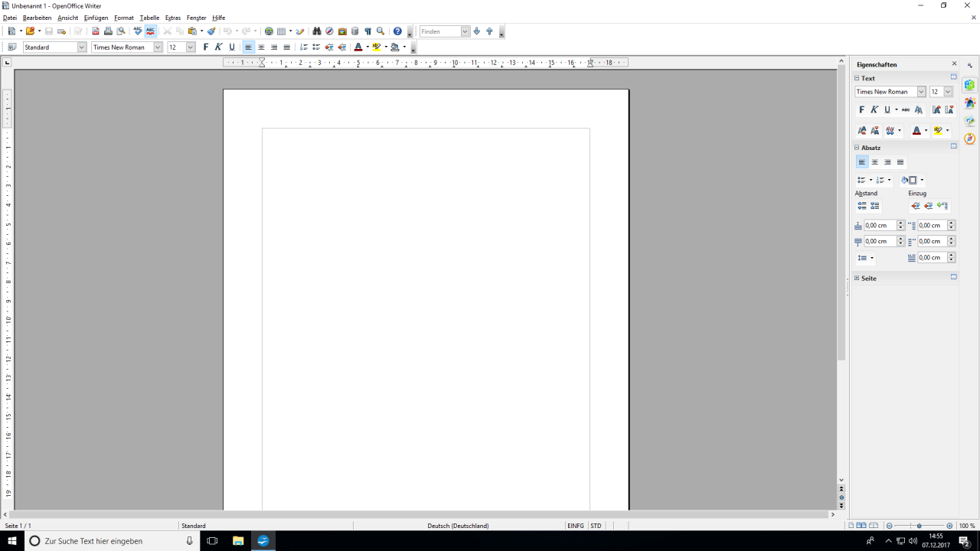Toggle centered alignment in formatting toolbar

[261, 47]
